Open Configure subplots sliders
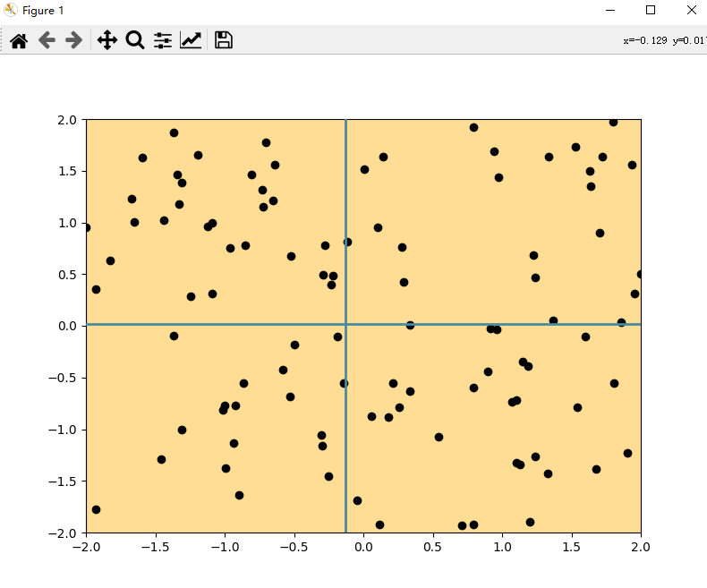The width and height of the screenshot is (707, 588). tap(163, 40)
